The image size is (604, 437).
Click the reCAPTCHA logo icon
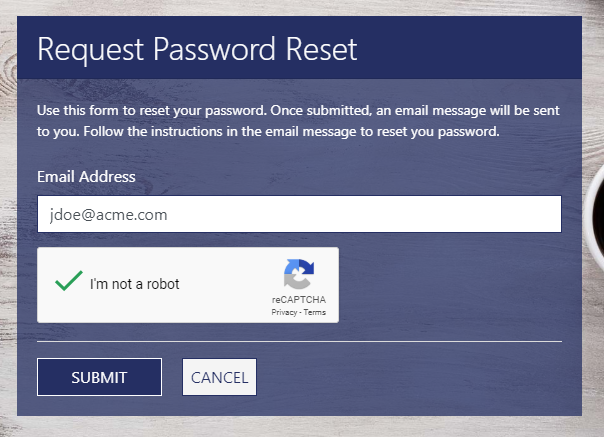pyautogui.click(x=298, y=274)
